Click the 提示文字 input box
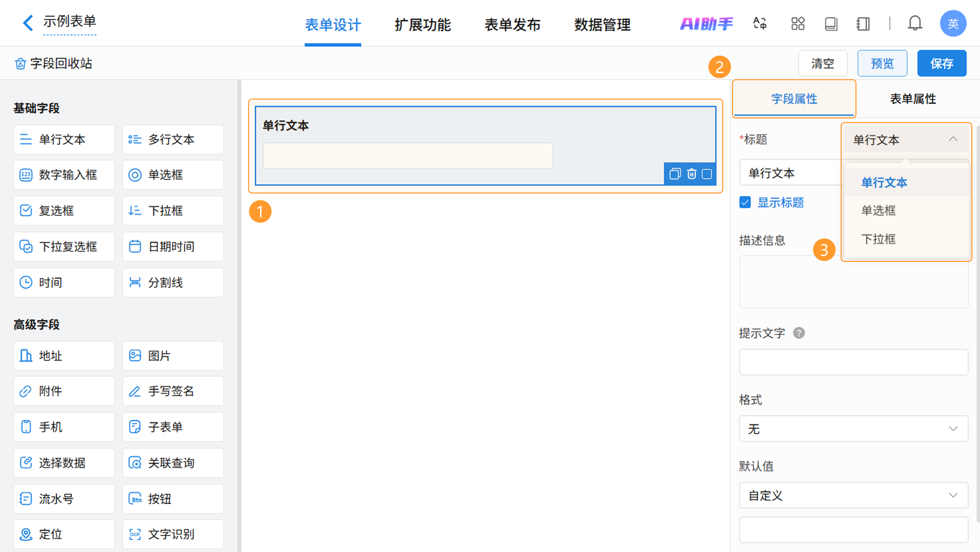The width and height of the screenshot is (980, 552). pos(853,362)
